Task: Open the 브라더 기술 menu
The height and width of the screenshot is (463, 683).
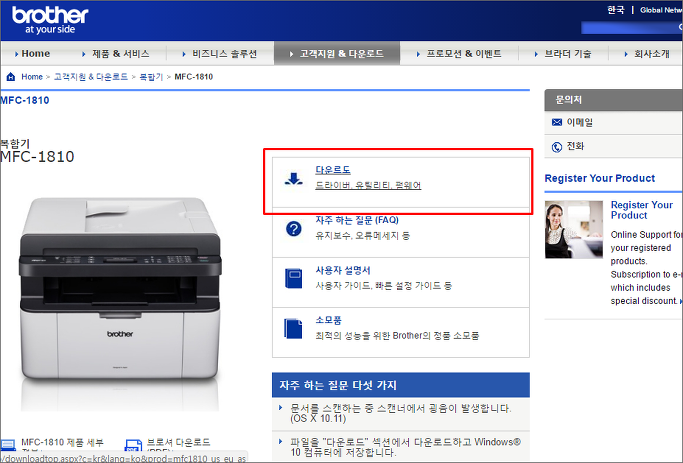Action: pos(563,54)
